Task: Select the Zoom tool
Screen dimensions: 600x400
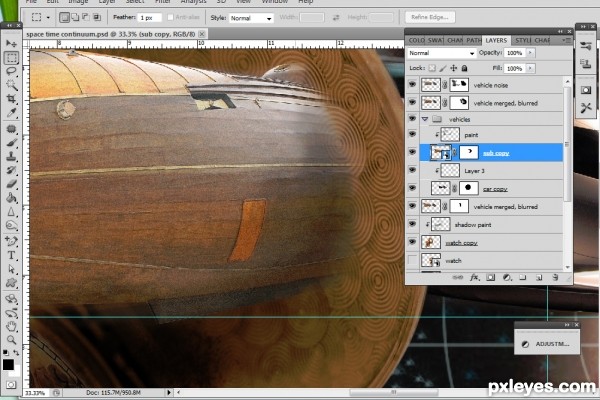Action: pos(11,340)
